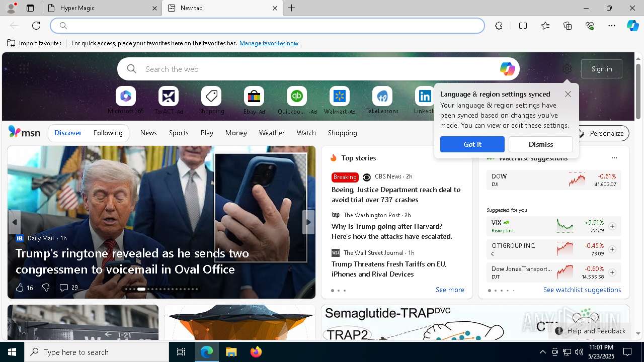Select the Discover feed tab

pyautogui.click(x=68, y=133)
